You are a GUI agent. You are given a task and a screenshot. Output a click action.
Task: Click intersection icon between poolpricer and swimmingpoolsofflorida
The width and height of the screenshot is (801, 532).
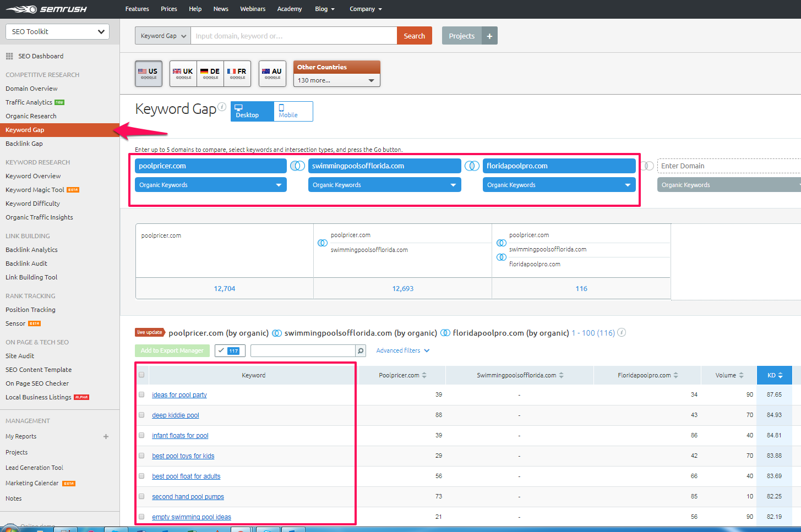297,166
